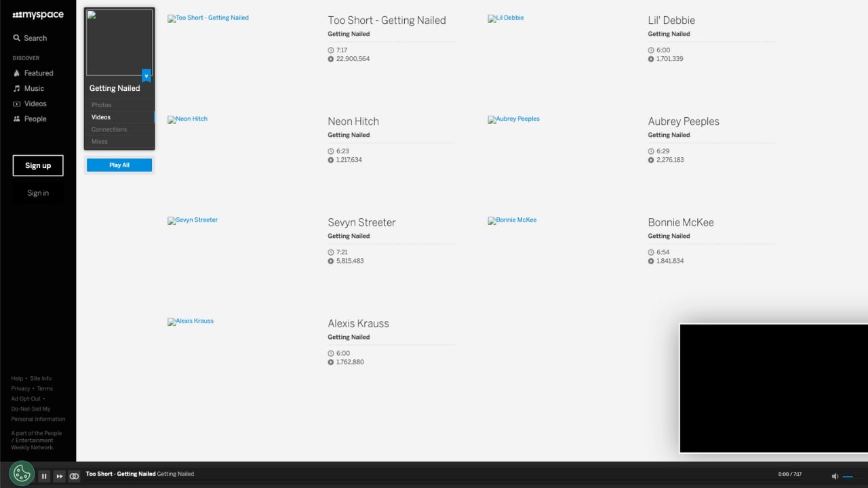This screenshot has height=488, width=868.
Task: Open the Neon Hitch video thumbnail
Action: pos(188,119)
